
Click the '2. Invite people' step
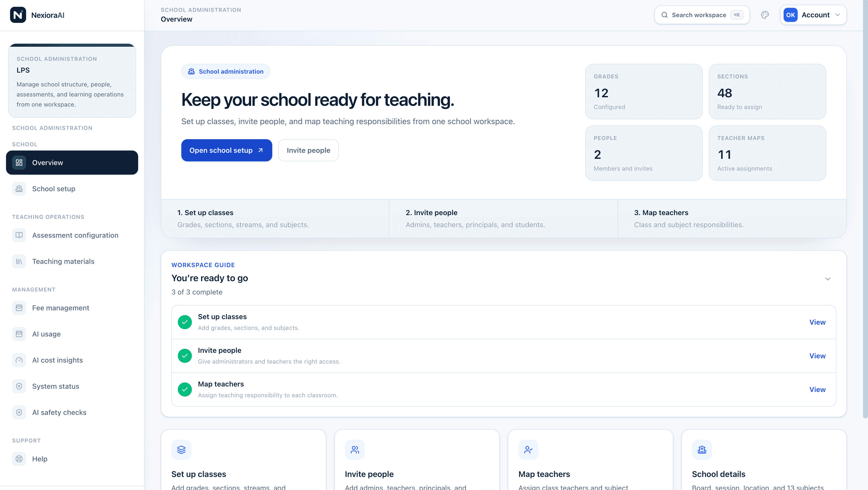(503, 219)
